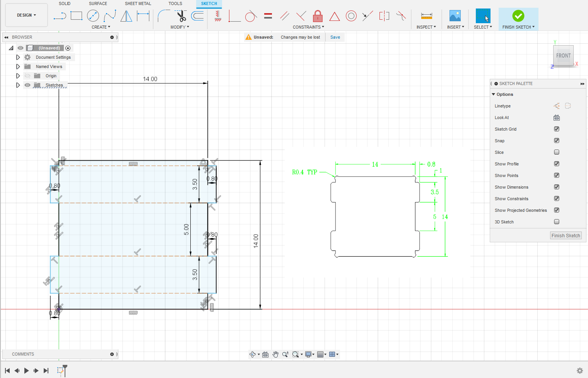Enable the Slice checkbox

557,152
